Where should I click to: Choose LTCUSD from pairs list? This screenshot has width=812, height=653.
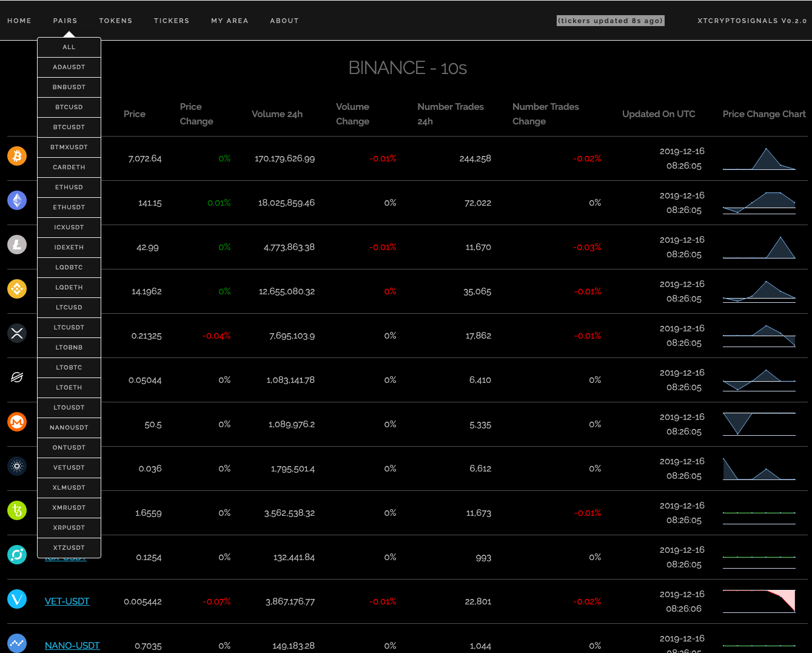69,308
